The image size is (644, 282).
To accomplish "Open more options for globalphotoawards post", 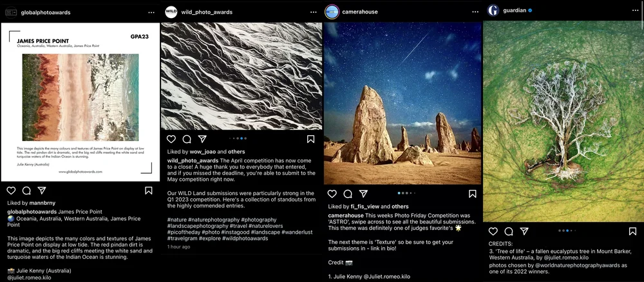I will click(x=151, y=12).
